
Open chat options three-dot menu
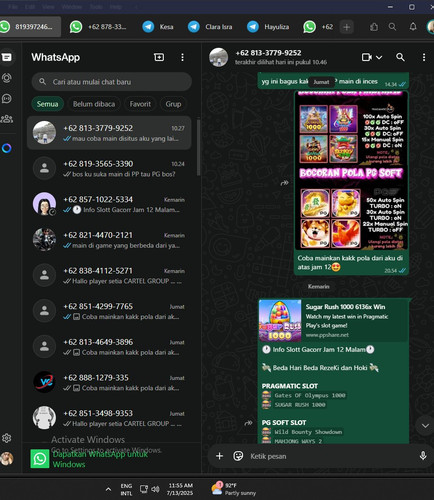(x=424, y=57)
